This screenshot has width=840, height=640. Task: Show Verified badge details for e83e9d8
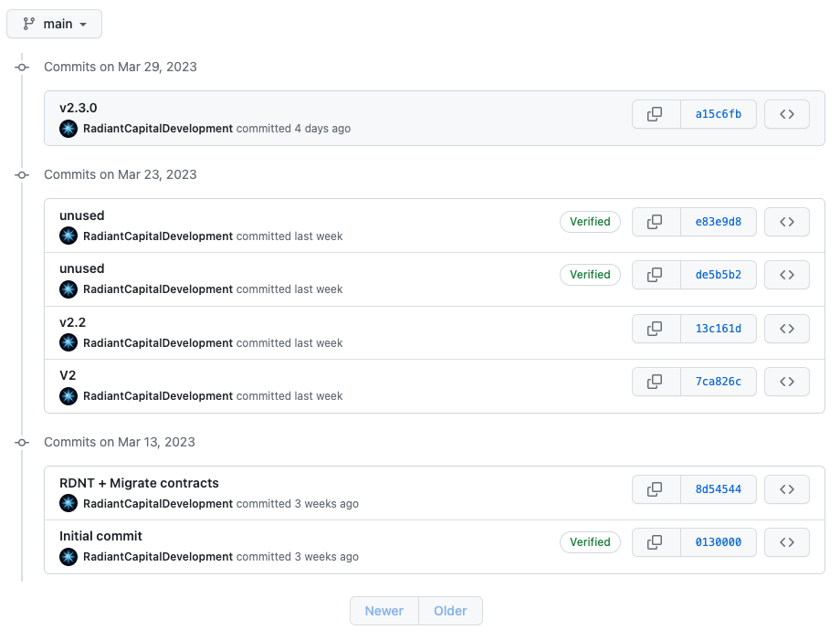pyautogui.click(x=590, y=222)
